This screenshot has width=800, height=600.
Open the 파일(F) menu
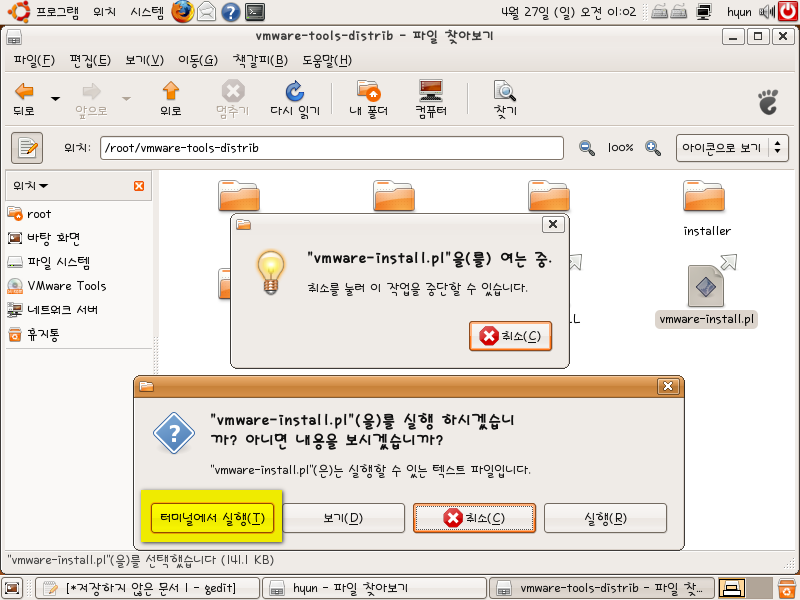[x=34, y=61]
